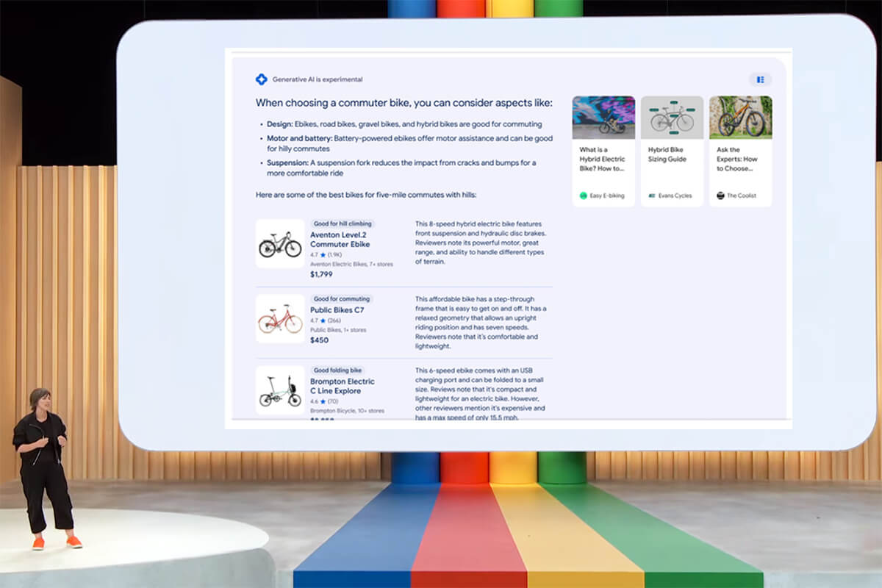Image resolution: width=882 pixels, height=588 pixels.
Task: Click the 'affordable bike has a step-through' description
Action: [481, 323]
